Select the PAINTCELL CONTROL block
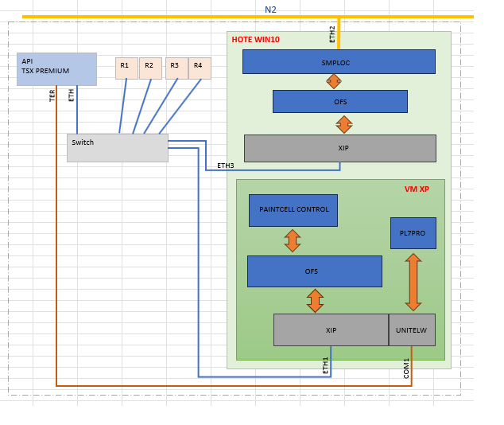Image resolution: width=504 pixels, height=425 pixels. [293, 210]
